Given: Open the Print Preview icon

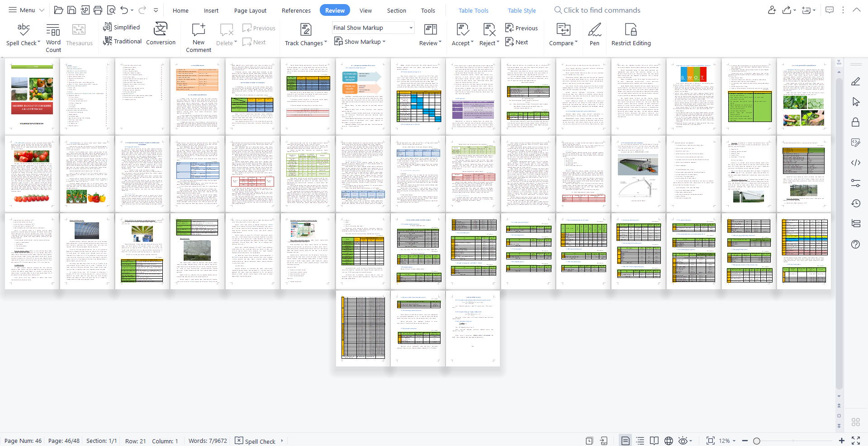Looking at the screenshot, I should pyautogui.click(x=111, y=10).
